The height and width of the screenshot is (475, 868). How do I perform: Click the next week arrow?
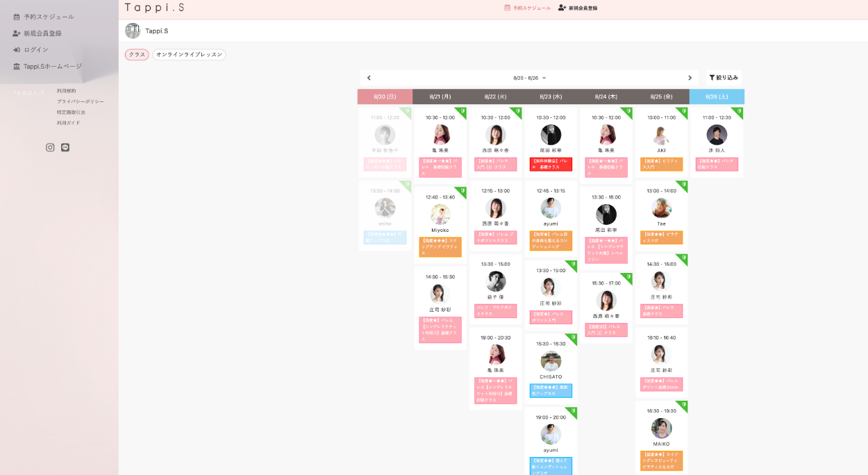690,78
